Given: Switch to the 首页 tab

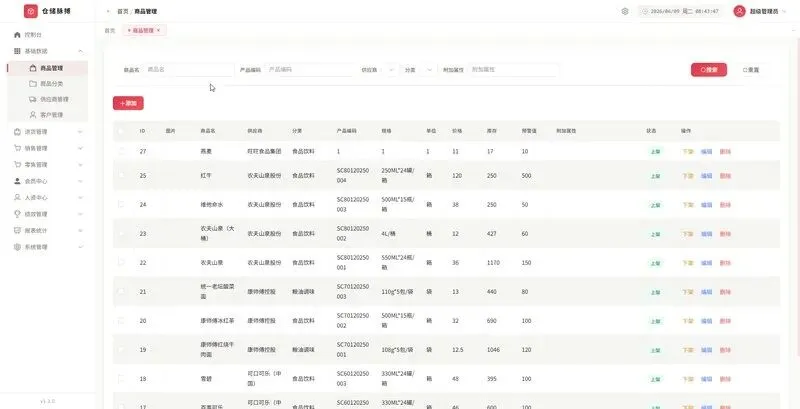Looking at the screenshot, I should click(x=110, y=31).
